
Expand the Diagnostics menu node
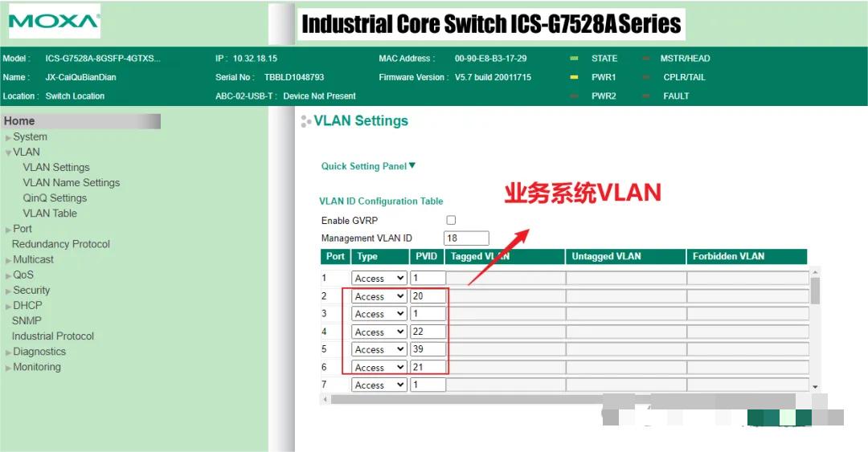pyautogui.click(x=8, y=352)
